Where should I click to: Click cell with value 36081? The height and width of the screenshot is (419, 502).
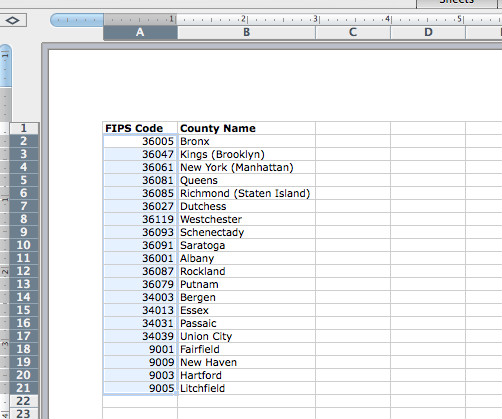[x=140, y=180]
